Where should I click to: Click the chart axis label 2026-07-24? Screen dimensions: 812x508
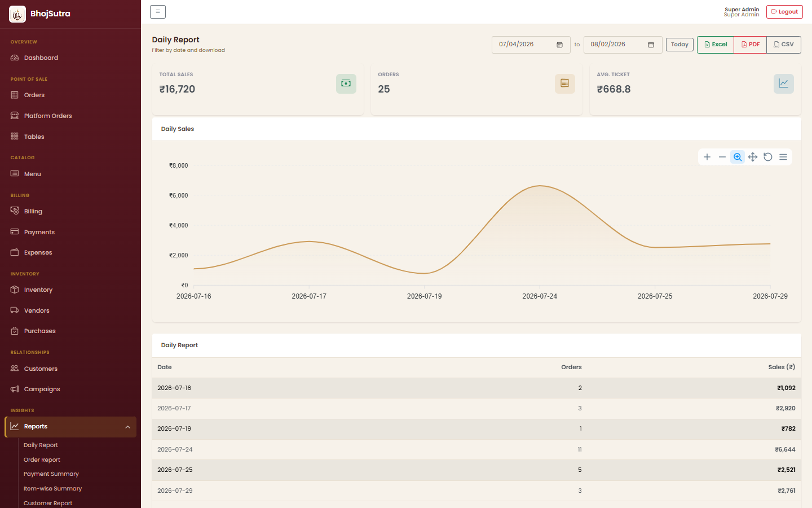coord(540,296)
